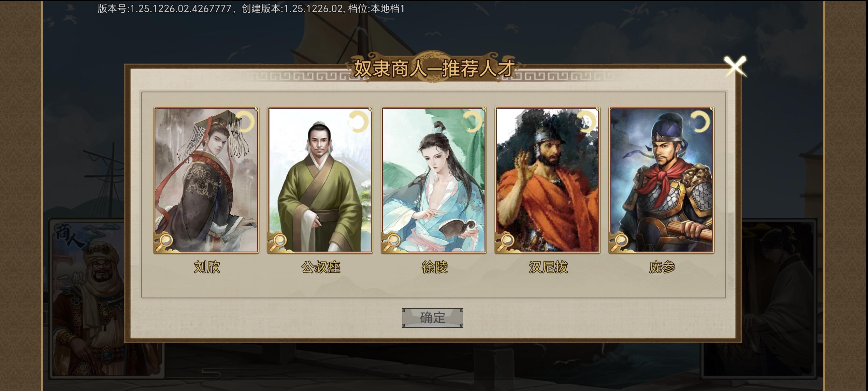This screenshot has height=391, width=868.
Task: Inspect 刘欣 with the magnifier icon
Action: [x=165, y=241]
